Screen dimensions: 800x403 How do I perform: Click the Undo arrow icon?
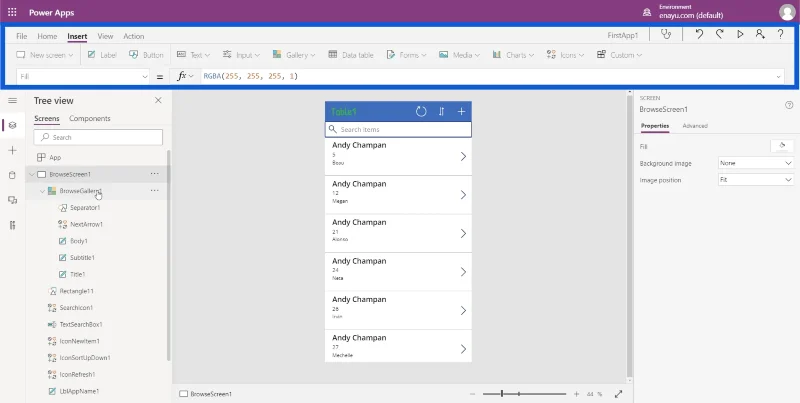click(x=699, y=34)
